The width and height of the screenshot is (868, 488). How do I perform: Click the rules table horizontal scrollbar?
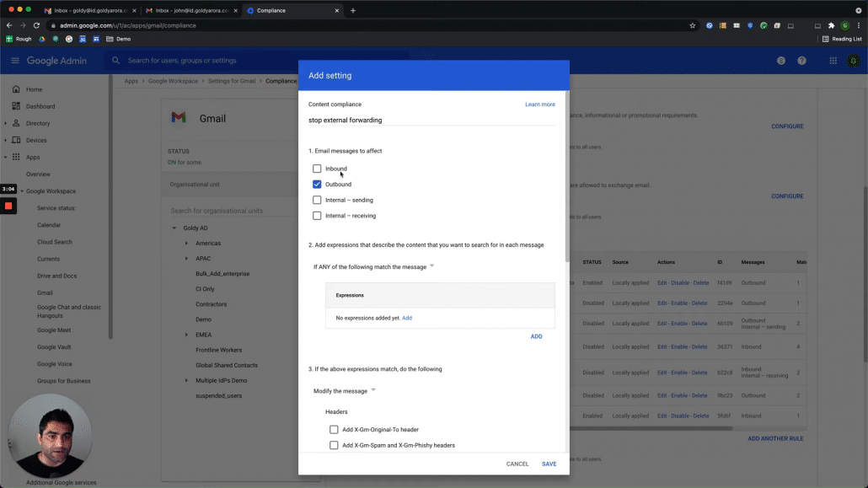pyautogui.click(x=651, y=428)
